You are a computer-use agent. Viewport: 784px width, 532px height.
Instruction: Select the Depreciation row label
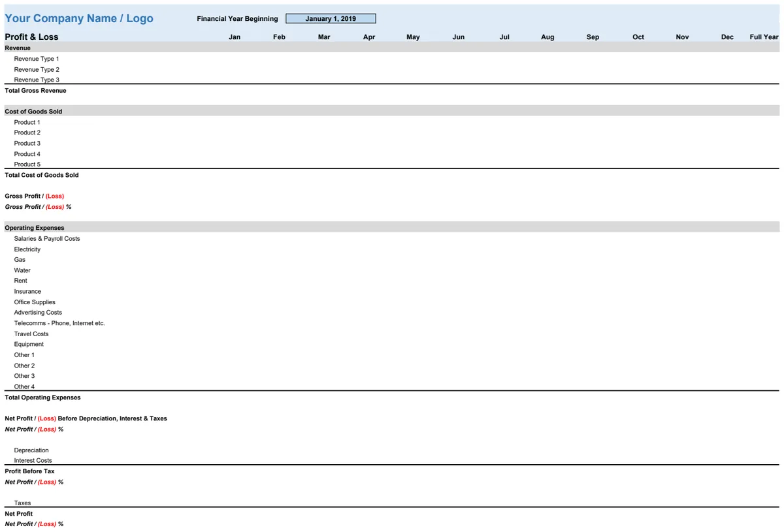(31, 450)
